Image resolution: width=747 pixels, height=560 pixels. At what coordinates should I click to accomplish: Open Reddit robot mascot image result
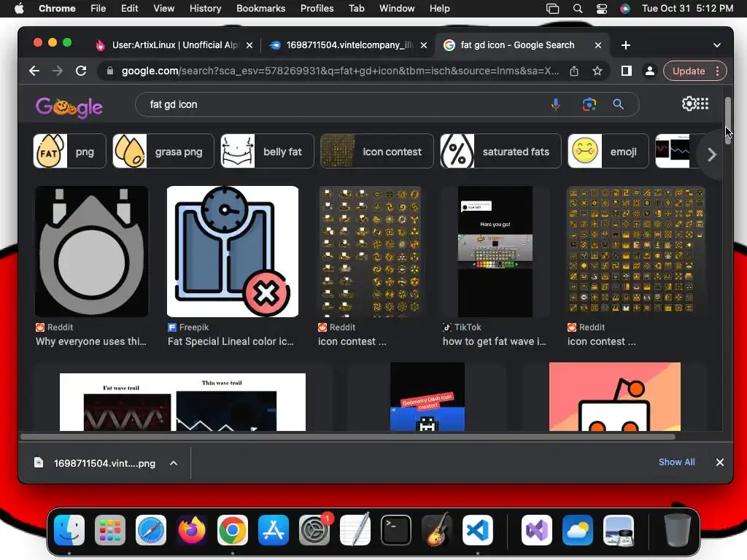614,397
